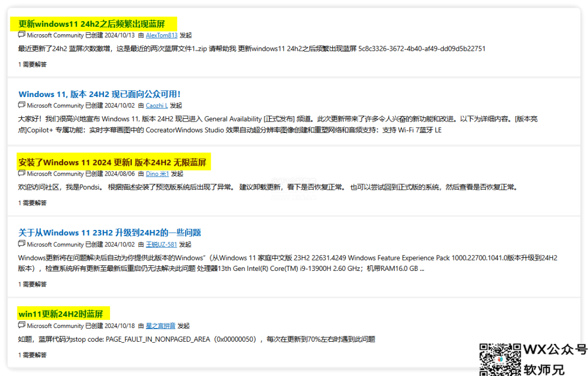Click '1 需要解答' under the 星之宫拼音 thread
Viewport: 588px width, 376px height.
point(33,355)
